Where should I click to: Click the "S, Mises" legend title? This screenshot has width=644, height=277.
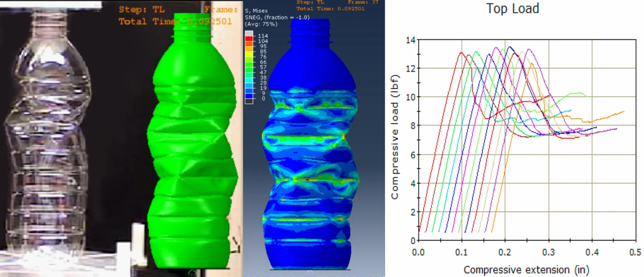click(256, 11)
